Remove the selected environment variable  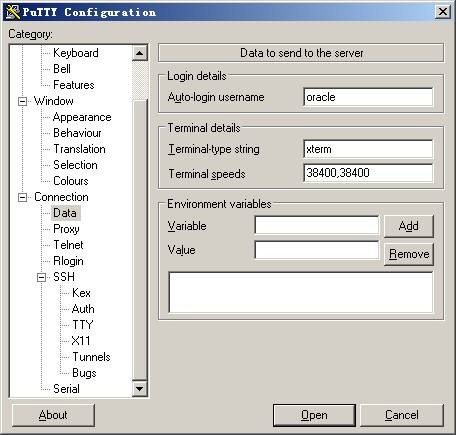(409, 254)
